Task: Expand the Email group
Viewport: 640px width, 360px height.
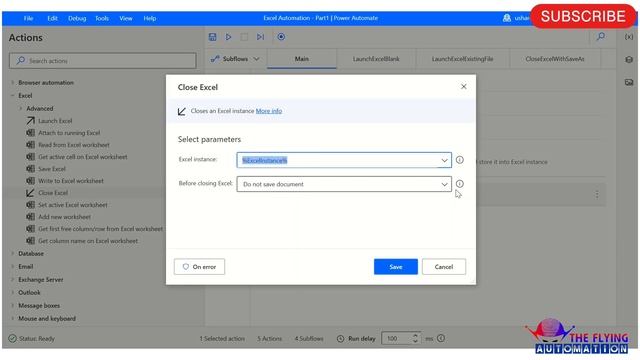Action: click(13, 267)
